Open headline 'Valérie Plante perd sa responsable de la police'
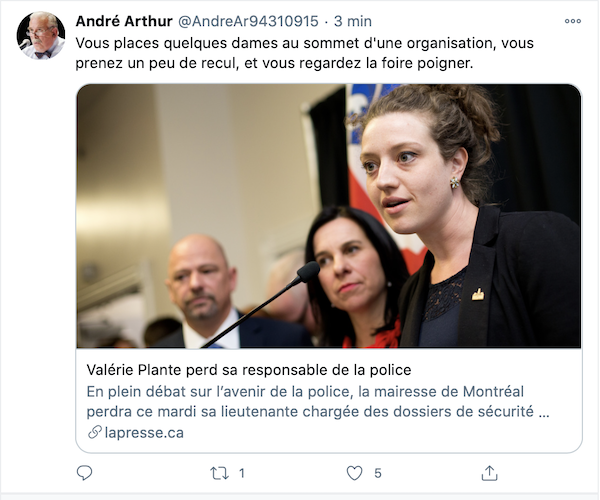Image resolution: width=600 pixels, height=500 pixels. 249,370
